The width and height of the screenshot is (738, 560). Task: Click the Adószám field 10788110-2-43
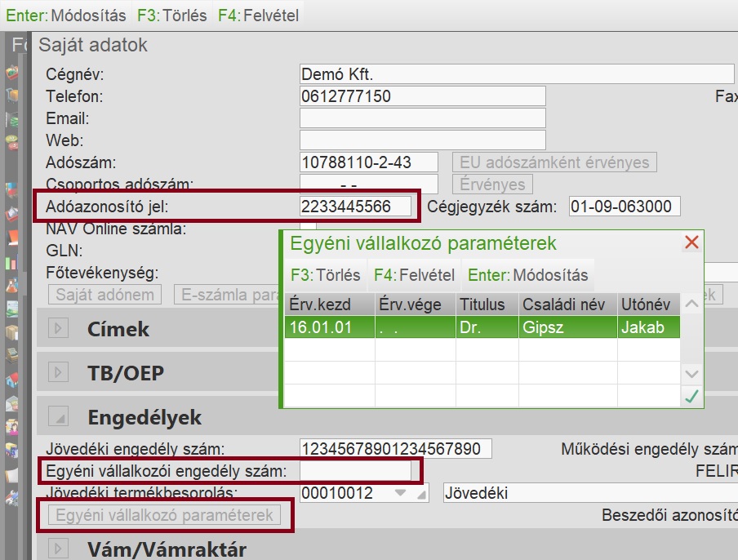click(x=368, y=162)
